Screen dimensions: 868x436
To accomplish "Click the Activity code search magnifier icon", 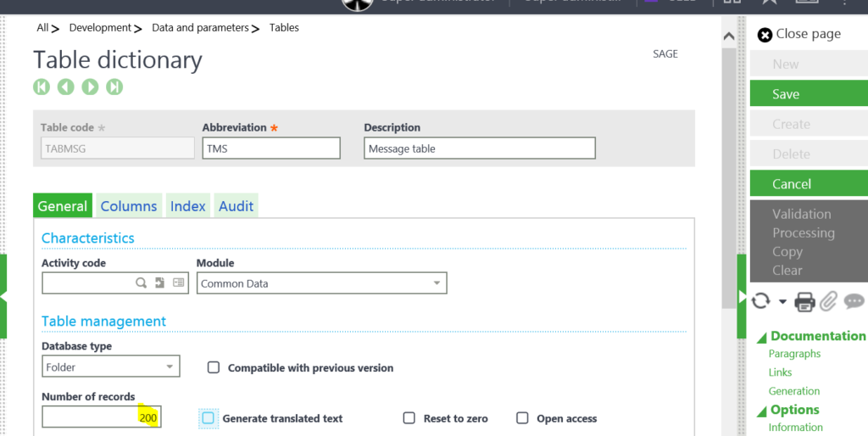I will pyautogui.click(x=142, y=283).
